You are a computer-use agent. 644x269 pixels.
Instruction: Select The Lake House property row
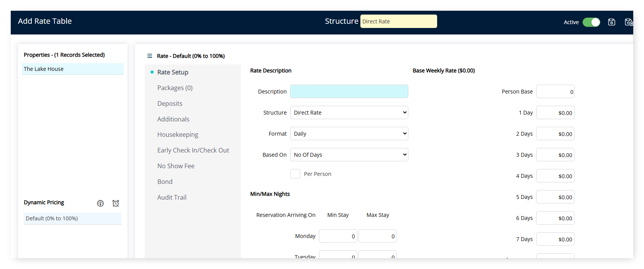(x=73, y=69)
